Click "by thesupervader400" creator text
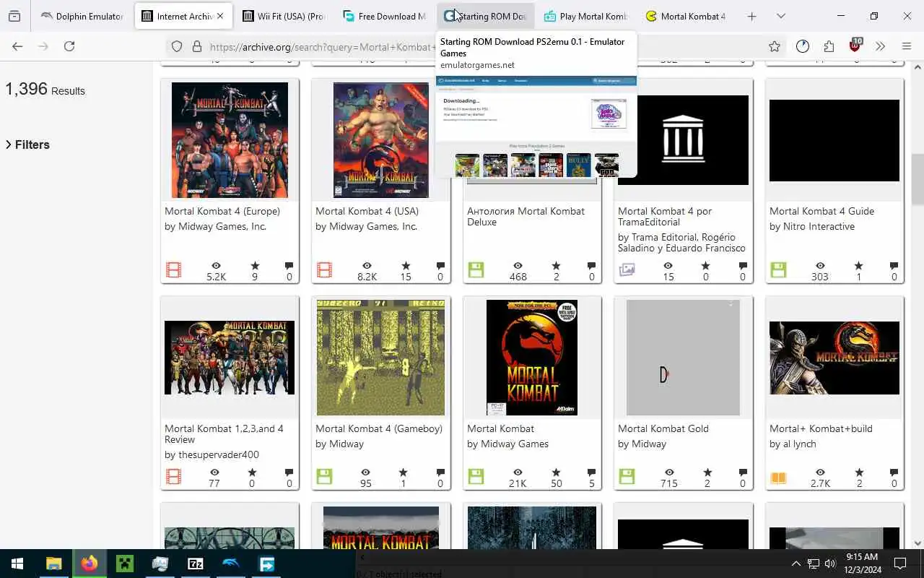The image size is (924, 578). pyautogui.click(x=212, y=454)
